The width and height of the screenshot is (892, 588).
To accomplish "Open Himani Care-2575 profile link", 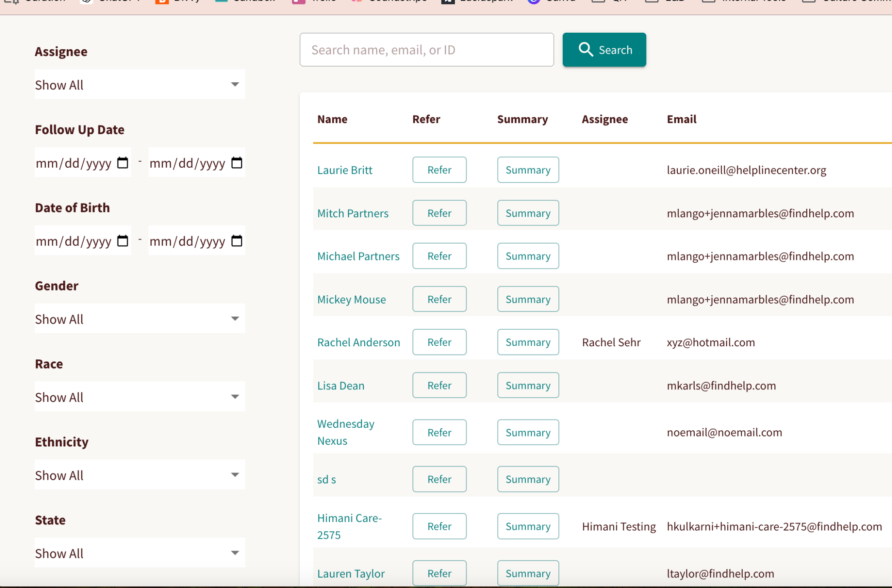I will tap(349, 526).
